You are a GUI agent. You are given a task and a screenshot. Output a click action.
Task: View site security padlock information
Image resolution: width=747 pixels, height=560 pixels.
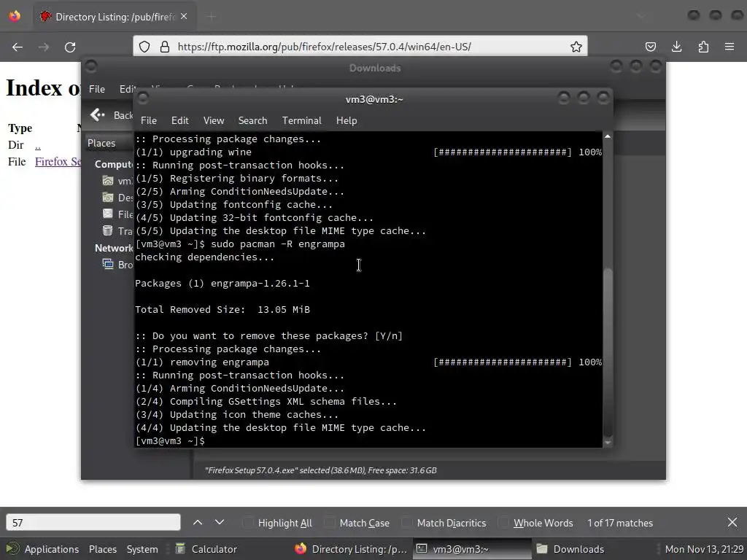[x=165, y=47]
